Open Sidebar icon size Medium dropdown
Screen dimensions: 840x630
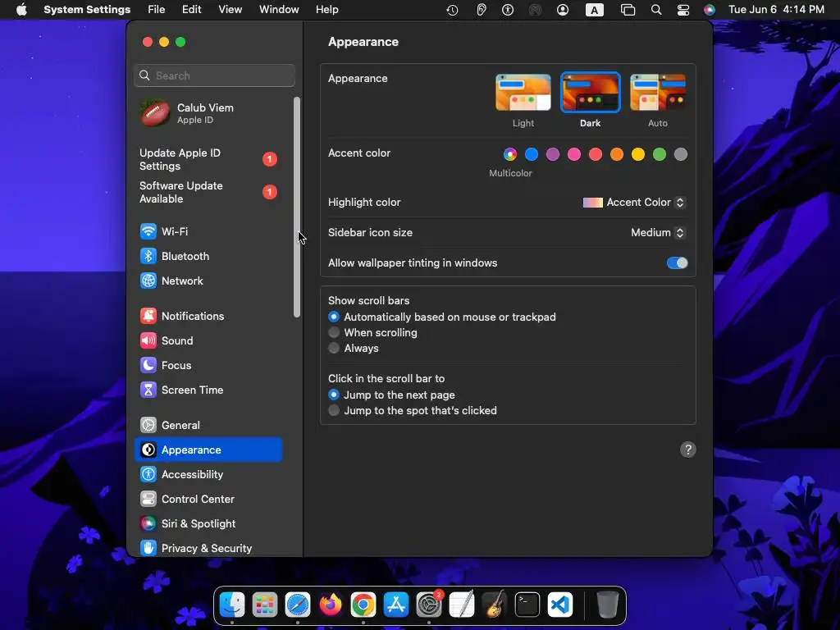[x=658, y=232]
